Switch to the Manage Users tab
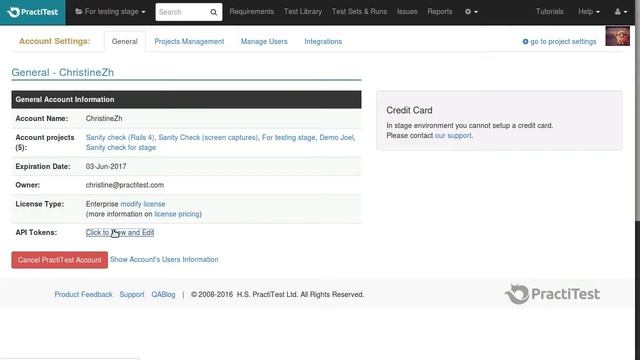 264,42
